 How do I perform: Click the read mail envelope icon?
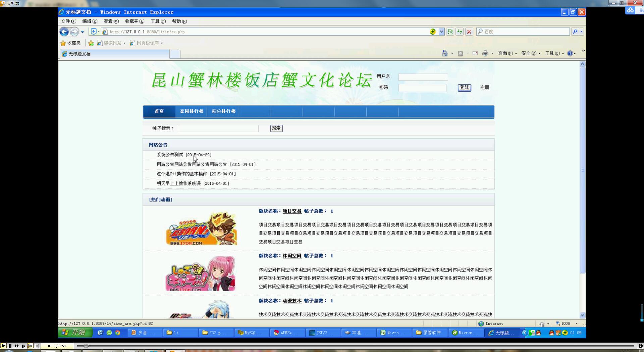pos(475,53)
